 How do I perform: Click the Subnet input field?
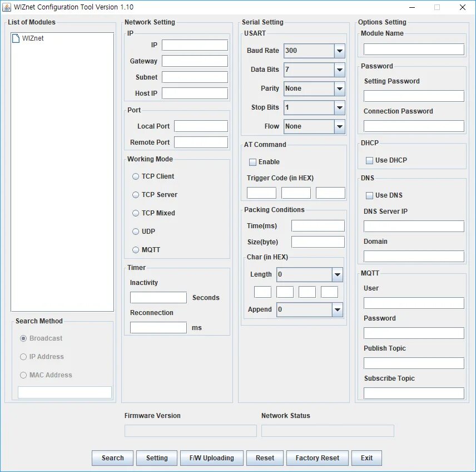click(195, 77)
